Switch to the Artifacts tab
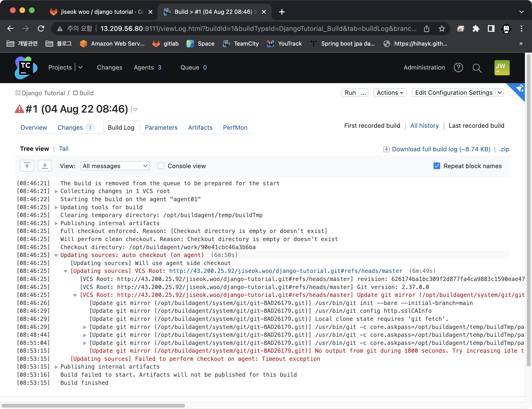This screenshot has height=409, width=532. click(200, 128)
